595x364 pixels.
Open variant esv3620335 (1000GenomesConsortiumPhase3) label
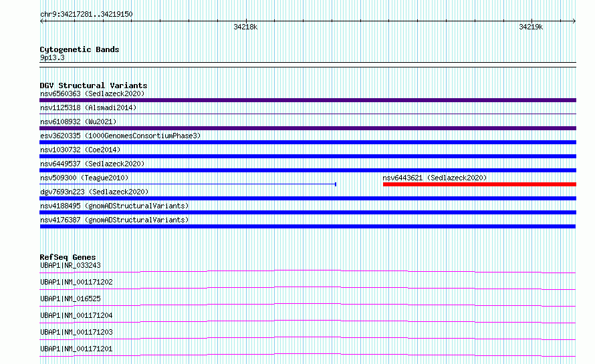tap(120, 136)
